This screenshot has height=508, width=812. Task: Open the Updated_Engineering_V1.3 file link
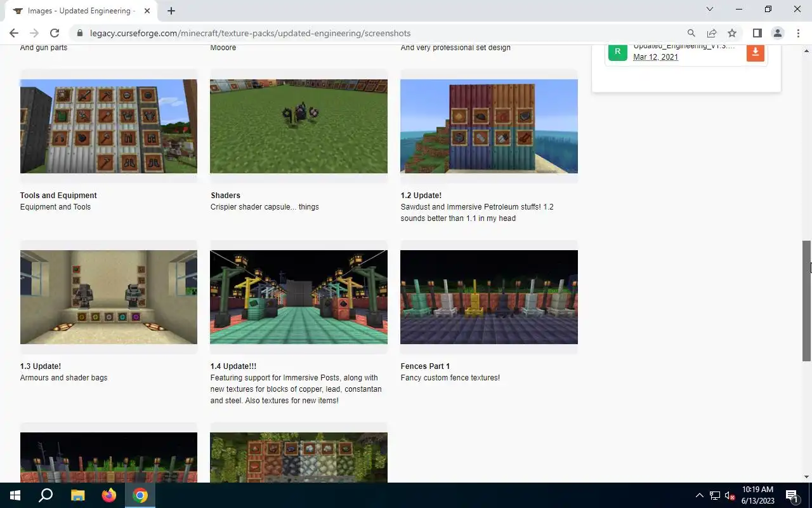(684, 47)
